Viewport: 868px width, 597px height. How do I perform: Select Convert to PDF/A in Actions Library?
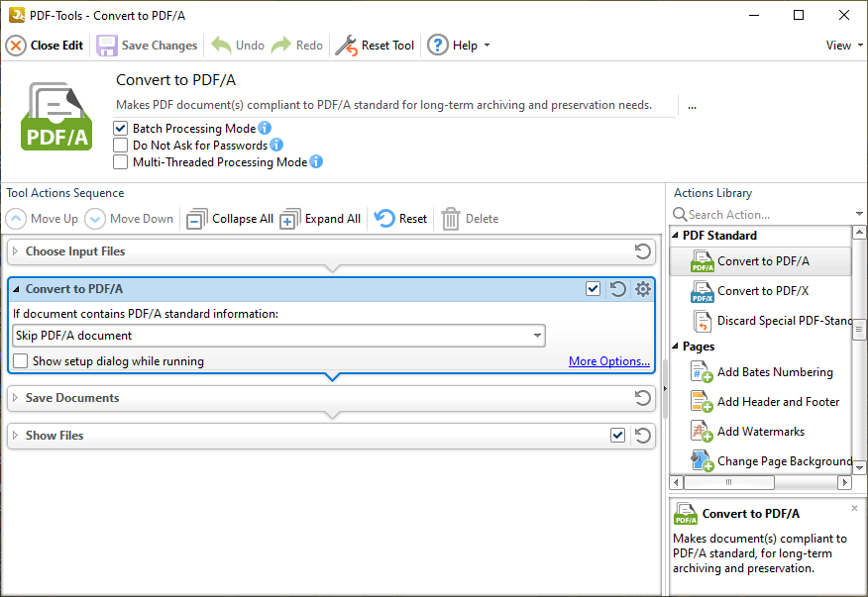point(761,262)
